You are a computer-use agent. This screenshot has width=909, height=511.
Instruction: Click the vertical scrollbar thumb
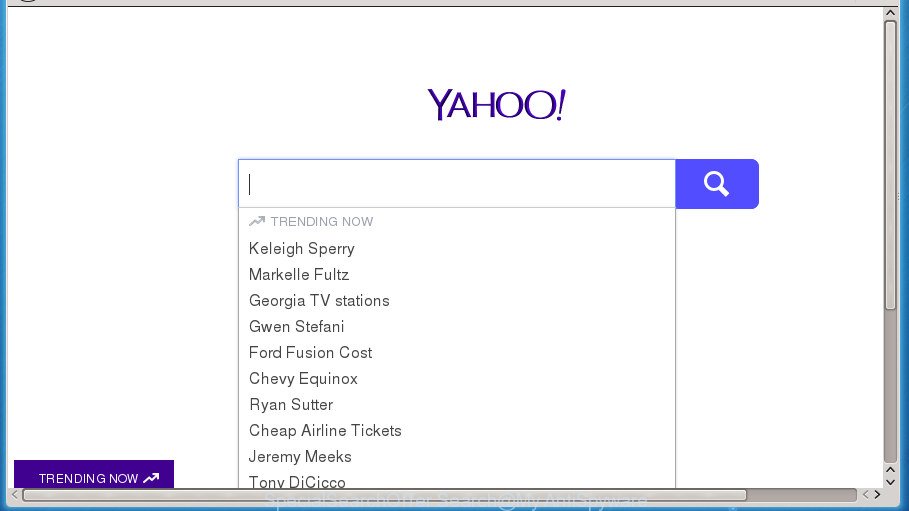[x=890, y=165]
